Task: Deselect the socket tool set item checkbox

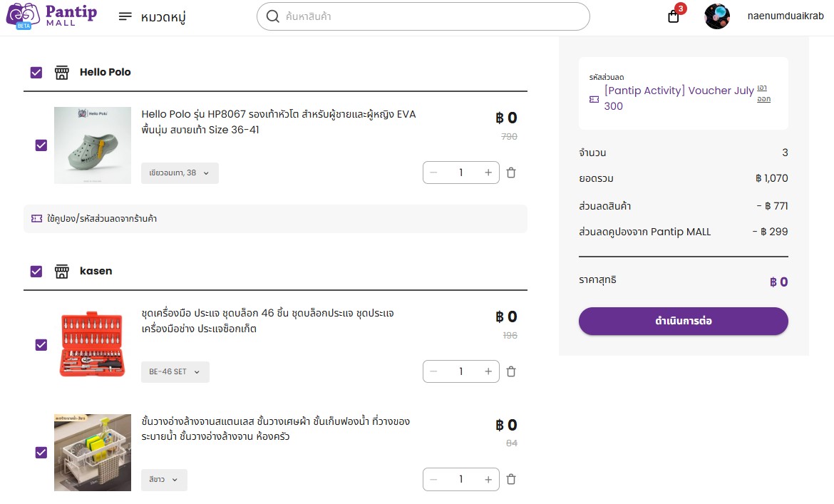Action: coord(41,345)
